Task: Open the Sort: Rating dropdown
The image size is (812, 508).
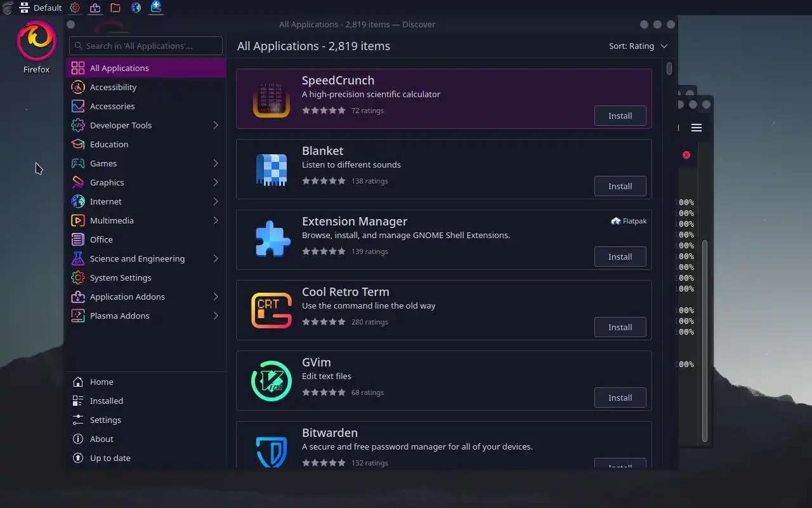Action: coord(638,46)
